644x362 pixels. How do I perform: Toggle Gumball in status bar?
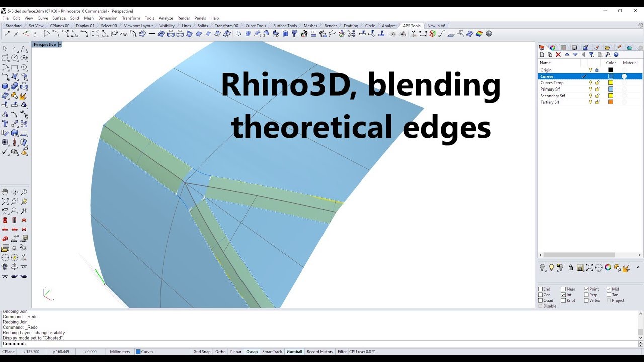coord(294,352)
